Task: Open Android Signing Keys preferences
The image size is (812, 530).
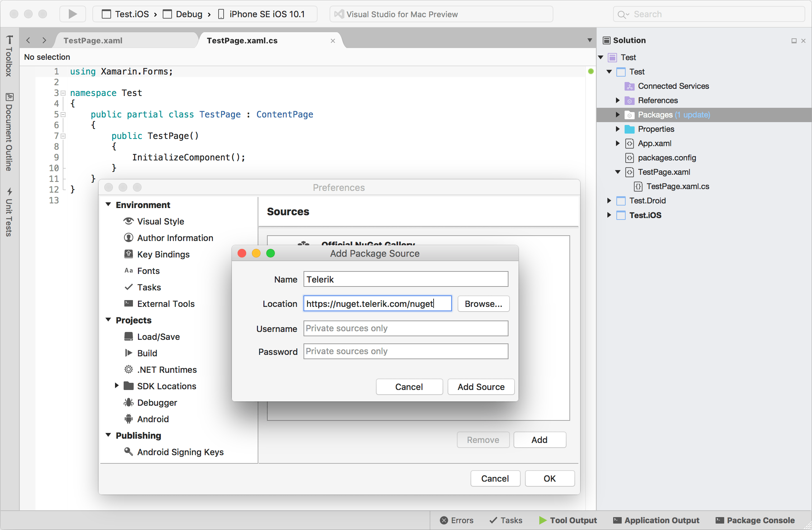Action: [173, 452]
